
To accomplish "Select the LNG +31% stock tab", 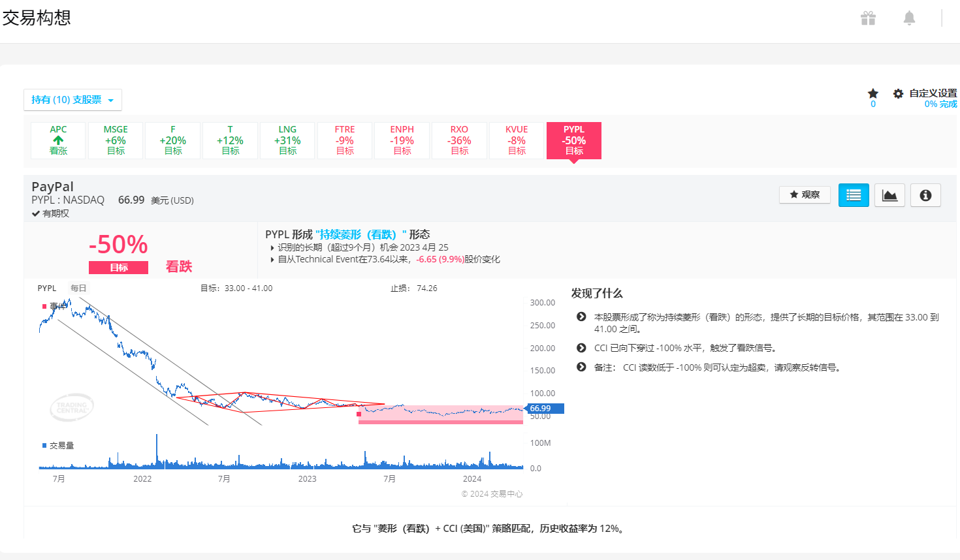I will (287, 140).
